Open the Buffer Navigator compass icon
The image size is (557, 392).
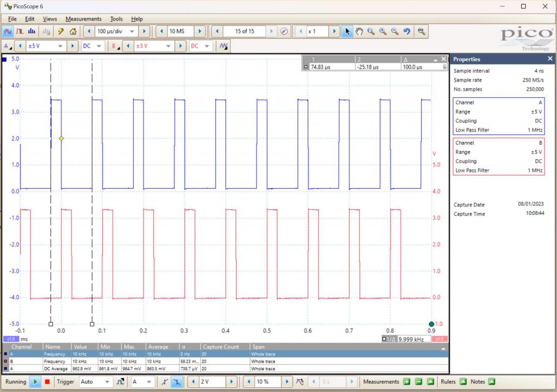pyautogui.click(x=284, y=32)
